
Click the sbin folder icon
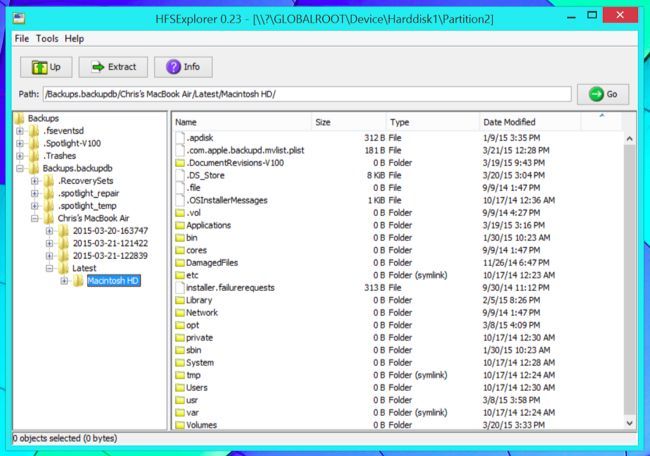(179, 350)
